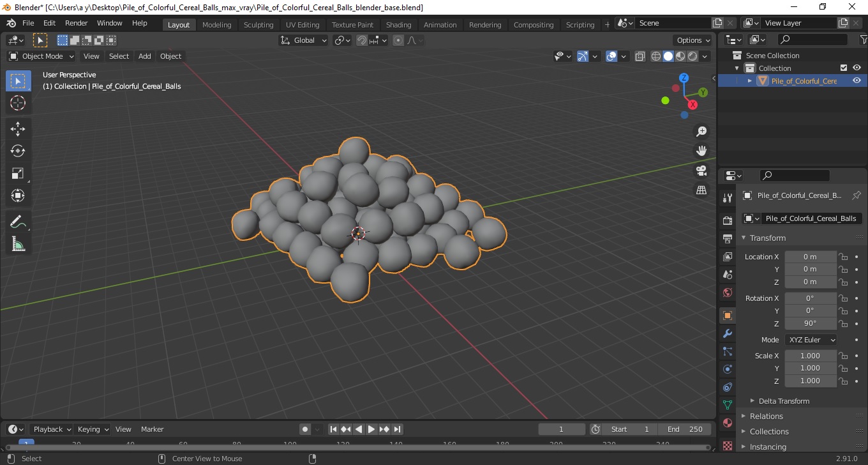The width and height of the screenshot is (868, 465).
Task: Open the Physics properties tab
Action: point(727,369)
